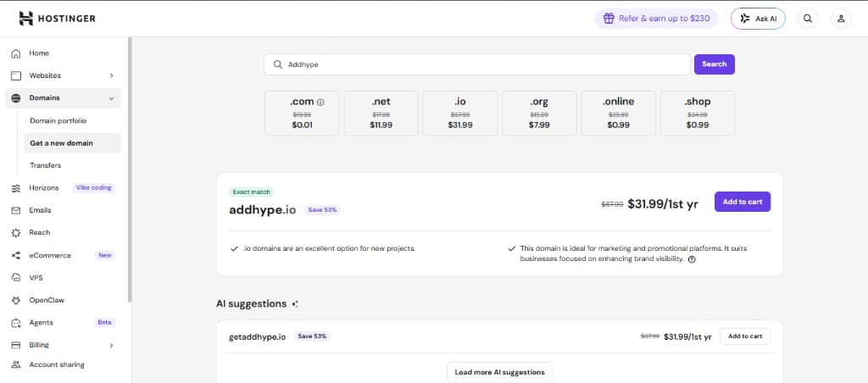The image size is (868, 383).
Task: Click the Domains globe icon in sidebar
Action: [16, 98]
